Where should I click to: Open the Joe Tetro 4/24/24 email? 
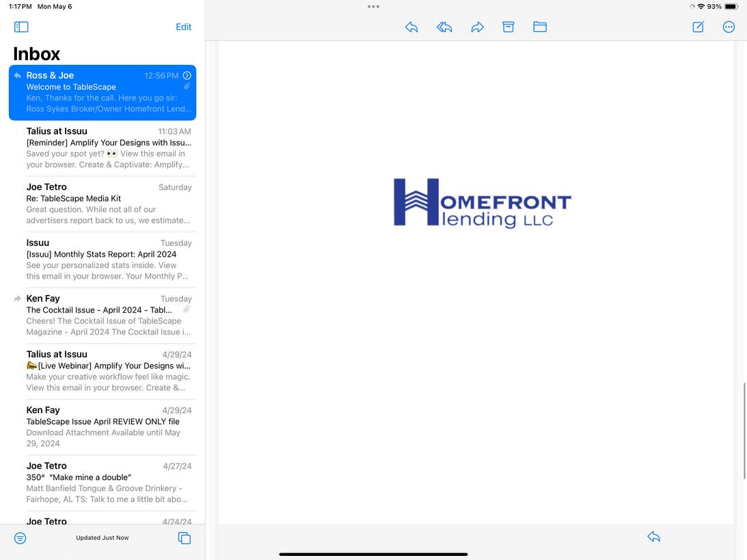point(103,518)
